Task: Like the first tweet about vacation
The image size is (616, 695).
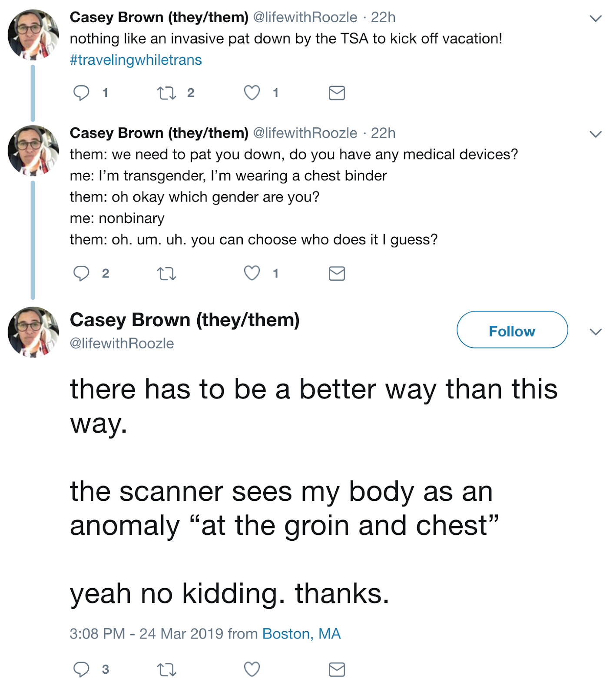Action: (x=252, y=93)
